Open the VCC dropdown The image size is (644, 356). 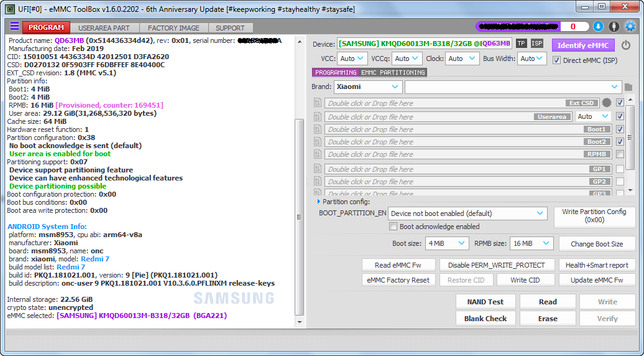tap(352, 59)
